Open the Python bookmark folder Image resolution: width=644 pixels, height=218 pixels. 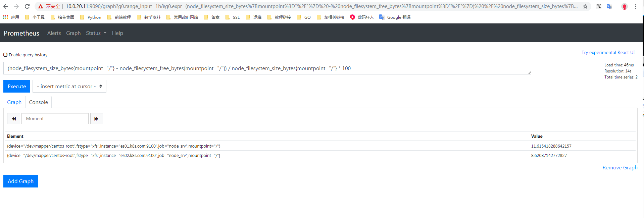click(91, 17)
